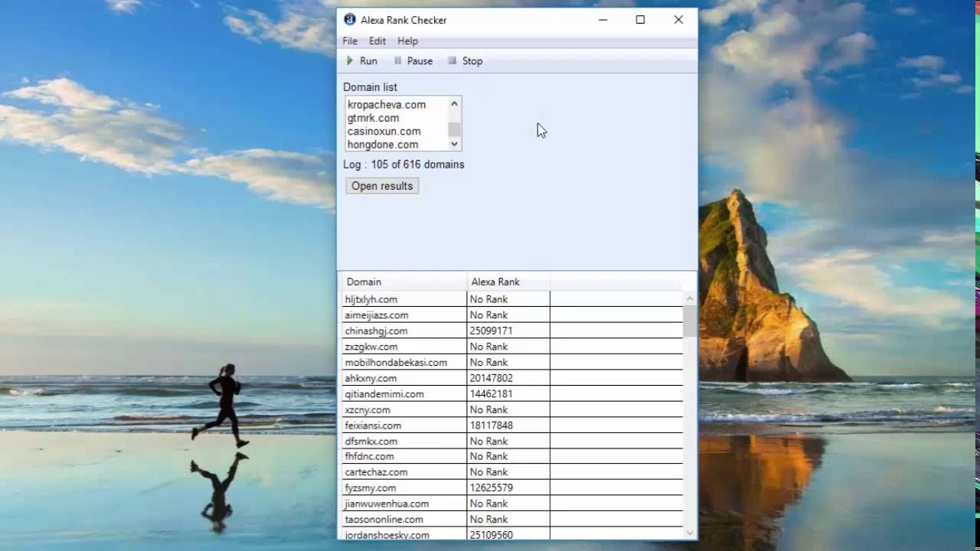This screenshot has height=551, width=980.
Task: Click the domain list scrollbar thumb
Action: pyautogui.click(x=454, y=129)
